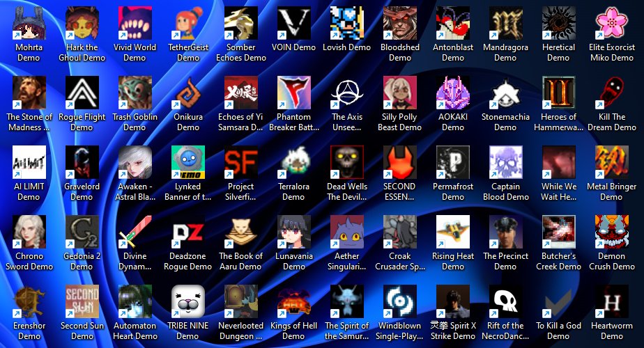
Task: Click The Book of Aaru Demo icon
Action: [x=241, y=232]
